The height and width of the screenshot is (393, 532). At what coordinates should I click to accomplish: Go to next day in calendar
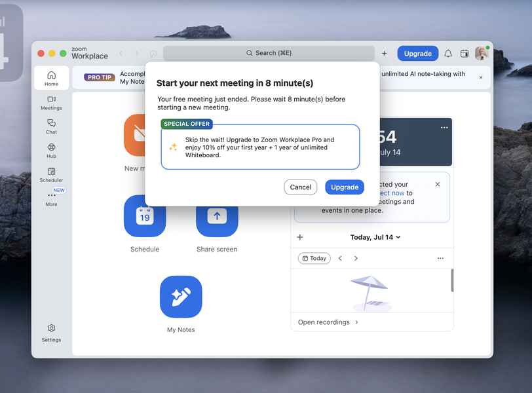(x=356, y=258)
